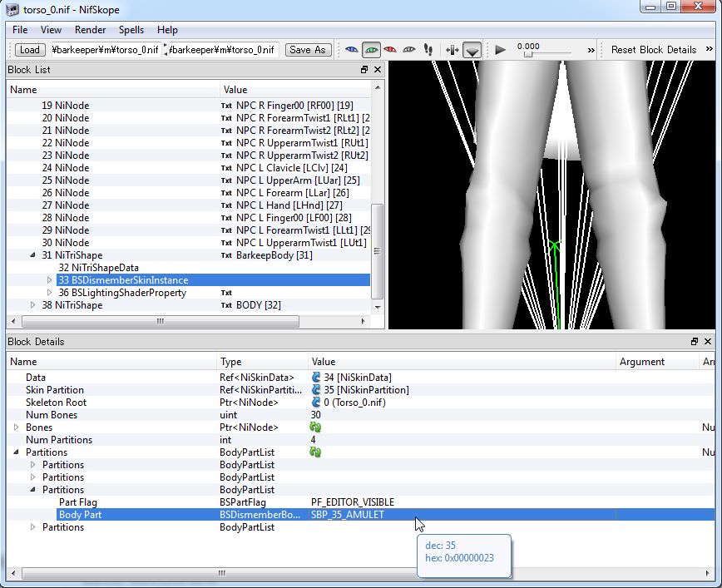Click the Num Partitions value 4
Image resolution: width=722 pixels, height=588 pixels.
(x=313, y=440)
